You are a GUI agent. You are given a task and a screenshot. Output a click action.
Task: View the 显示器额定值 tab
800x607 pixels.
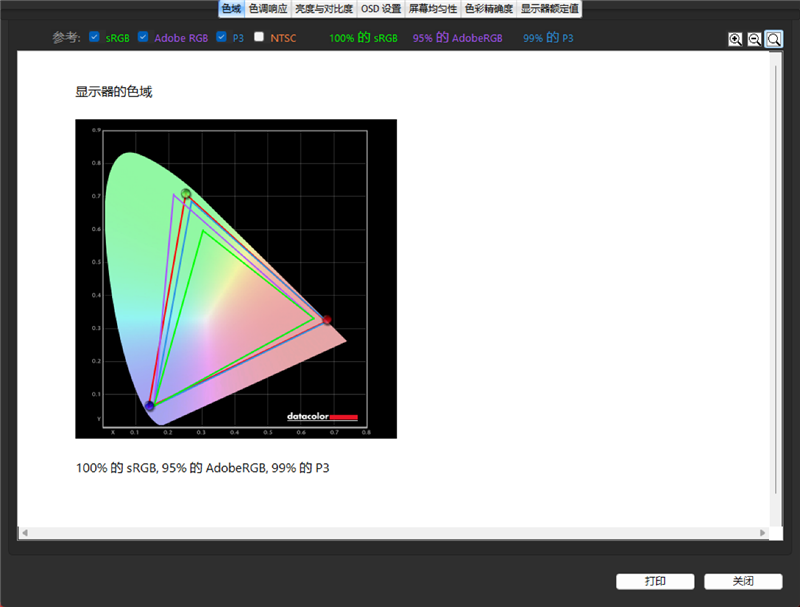[x=550, y=9]
